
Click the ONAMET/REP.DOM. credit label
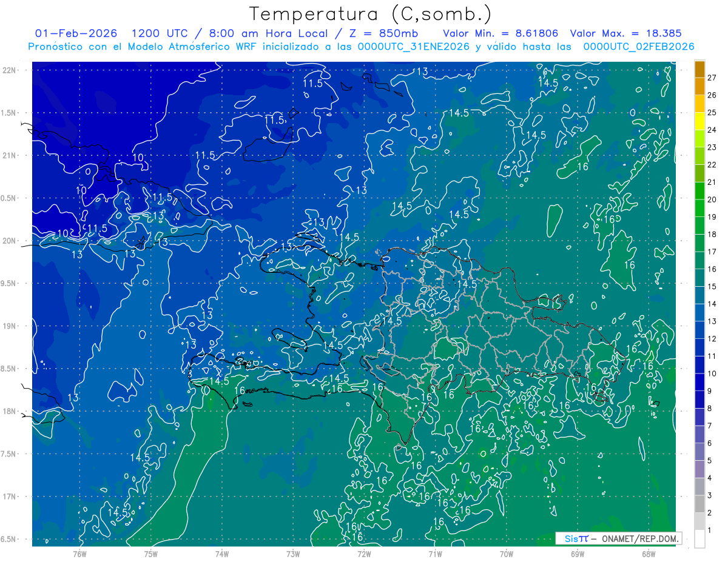click(640, 538)
